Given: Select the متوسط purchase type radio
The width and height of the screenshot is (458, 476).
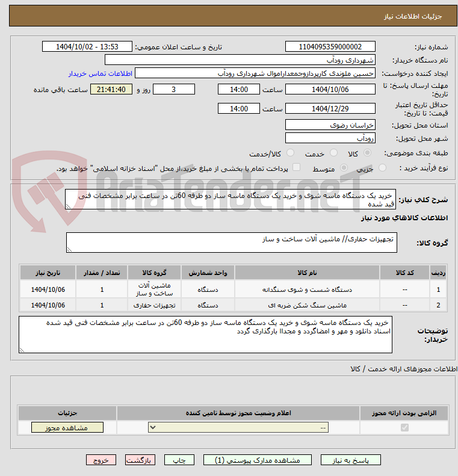Looking at the screenshot, I should [344, 167].
